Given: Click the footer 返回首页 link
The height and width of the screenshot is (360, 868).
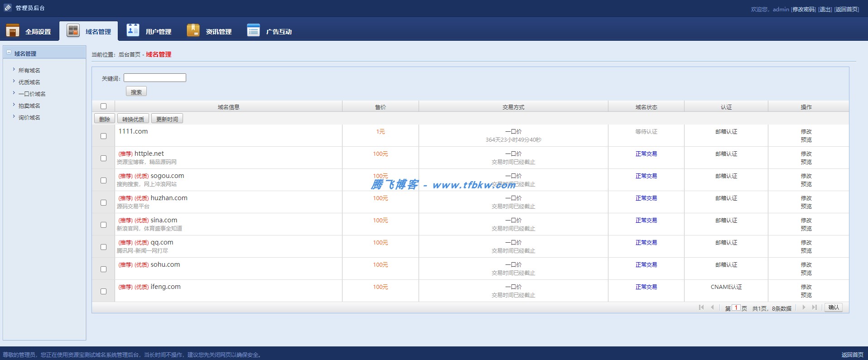Looking at the screenshot, I should tap(853, 355).
